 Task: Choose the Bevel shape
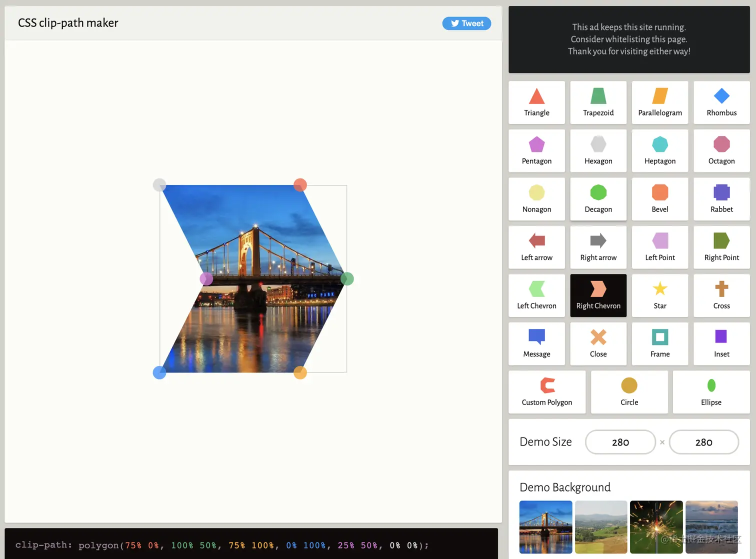pos(660,199)
